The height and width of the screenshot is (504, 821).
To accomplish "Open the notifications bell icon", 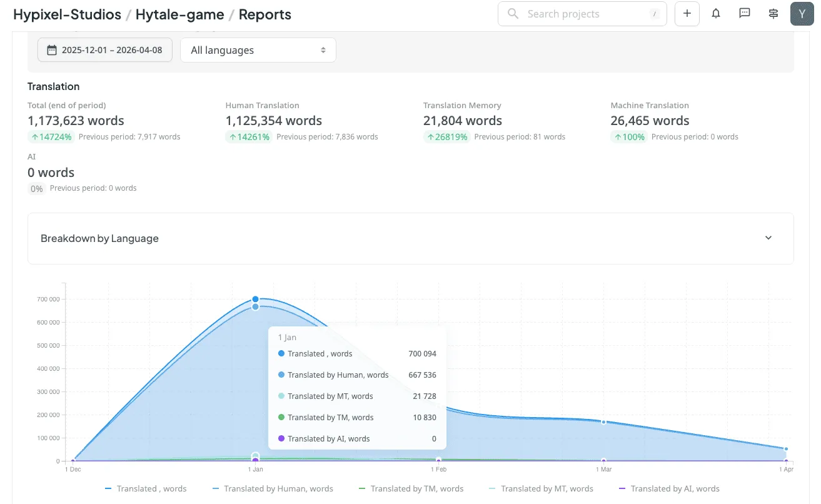I will (x=715, y=13).
